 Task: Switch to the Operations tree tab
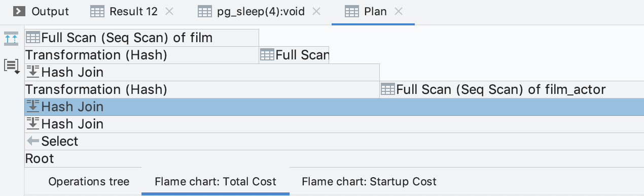point(89,181)
